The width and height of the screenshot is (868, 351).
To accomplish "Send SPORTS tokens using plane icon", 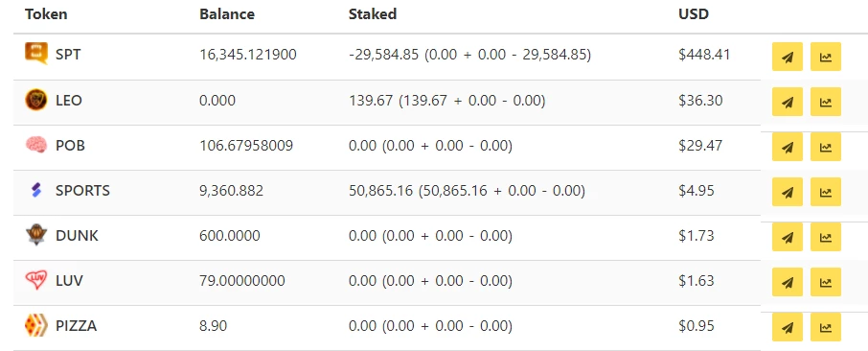I will tap(788, 192).
